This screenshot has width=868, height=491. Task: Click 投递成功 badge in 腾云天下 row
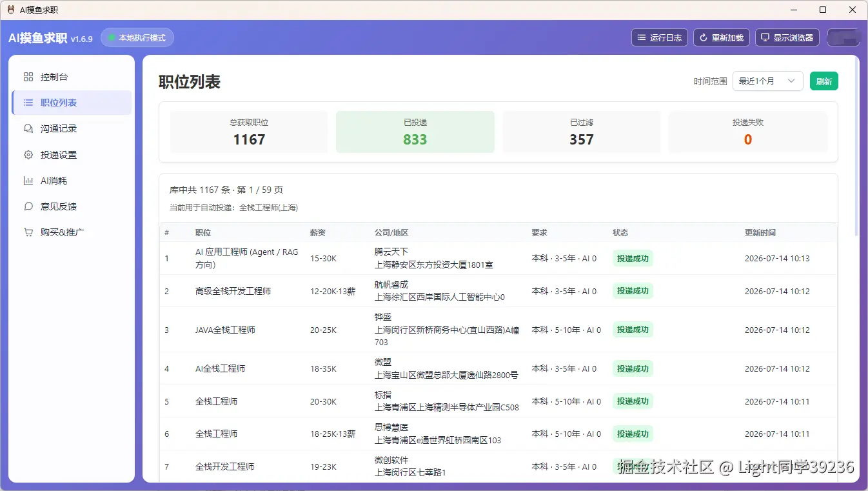633,258
